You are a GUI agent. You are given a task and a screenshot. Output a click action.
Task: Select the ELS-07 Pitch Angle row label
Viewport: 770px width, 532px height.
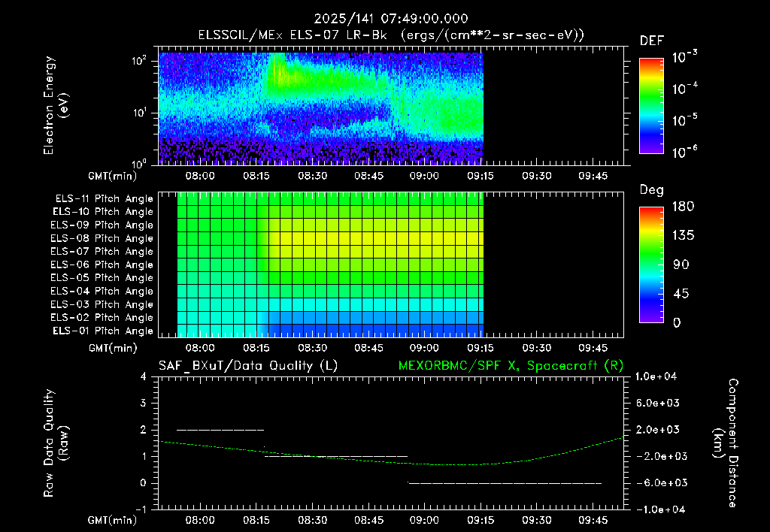coord(102,251)
